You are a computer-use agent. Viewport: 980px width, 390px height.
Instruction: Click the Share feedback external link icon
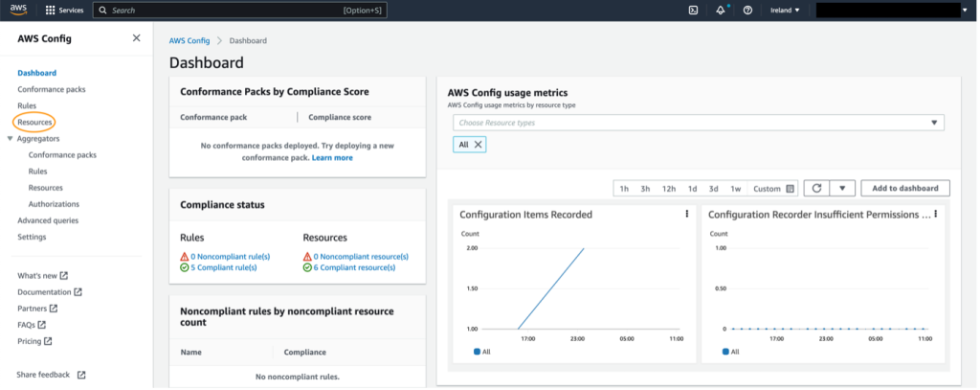[81, 375]
